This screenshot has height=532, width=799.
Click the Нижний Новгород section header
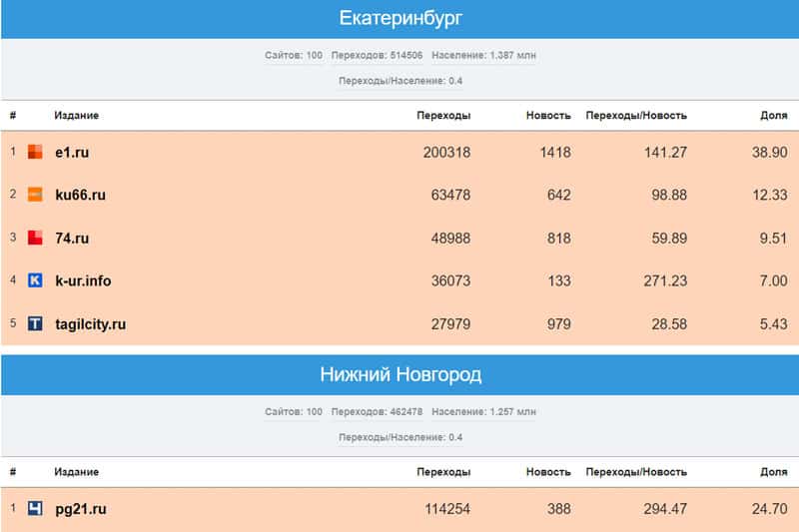click(x=400, y=374)
